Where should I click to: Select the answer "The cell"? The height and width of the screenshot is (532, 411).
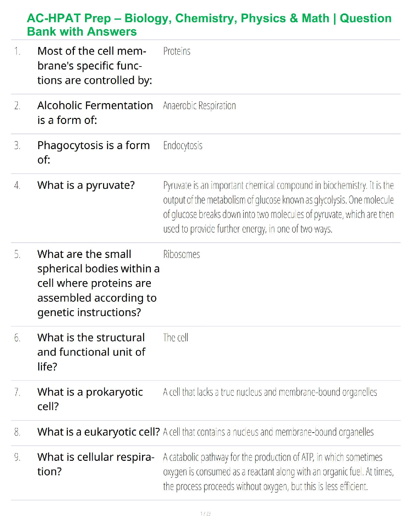point(176,338)
